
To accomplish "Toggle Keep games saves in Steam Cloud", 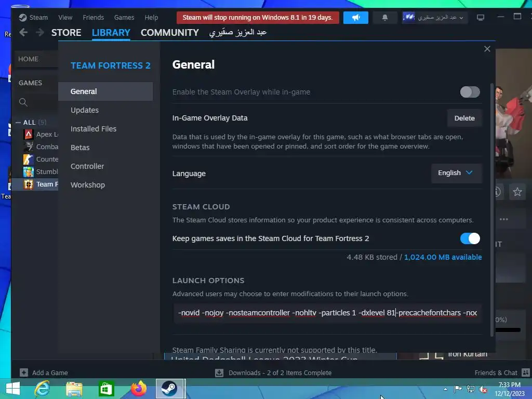I will click(x=470, y=238).
